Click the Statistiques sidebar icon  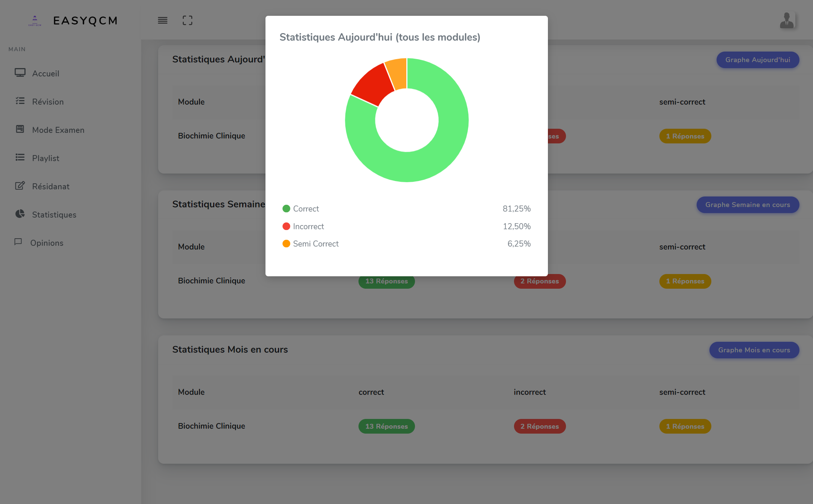coord(20,214)
